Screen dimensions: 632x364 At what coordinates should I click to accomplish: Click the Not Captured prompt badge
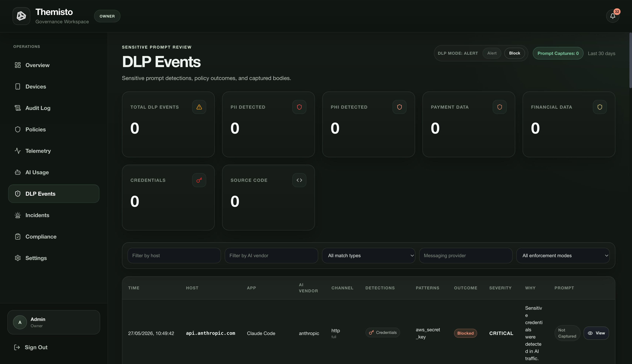point(567,333)
